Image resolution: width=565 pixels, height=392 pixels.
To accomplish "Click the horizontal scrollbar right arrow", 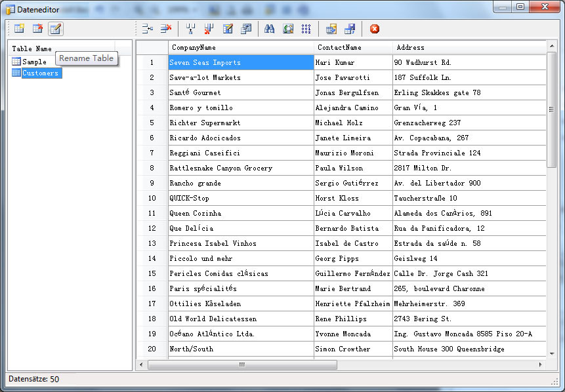I will click(541, 364).
